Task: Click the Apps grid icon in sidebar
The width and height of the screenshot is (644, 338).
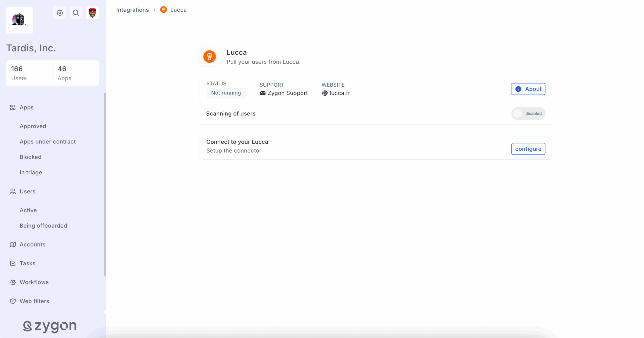Action: pyautogui.click(x=13, y=107)
